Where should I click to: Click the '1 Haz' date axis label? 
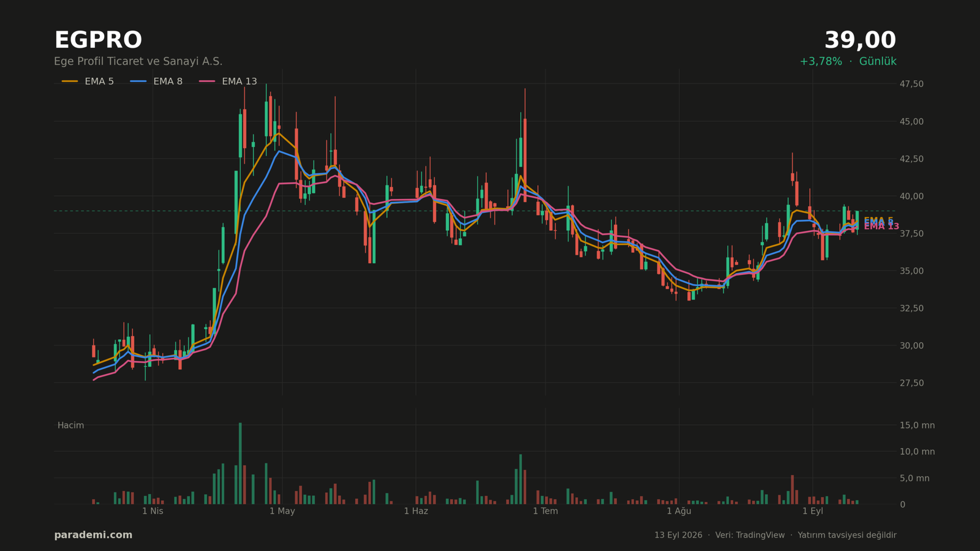pyautogui.click(x=416, y=511)
